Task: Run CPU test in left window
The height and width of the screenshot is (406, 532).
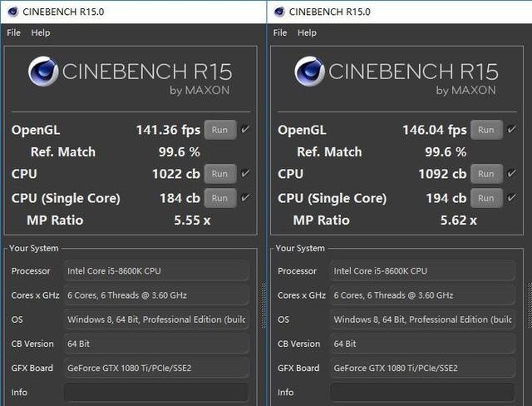Action: tap(219, 174)
